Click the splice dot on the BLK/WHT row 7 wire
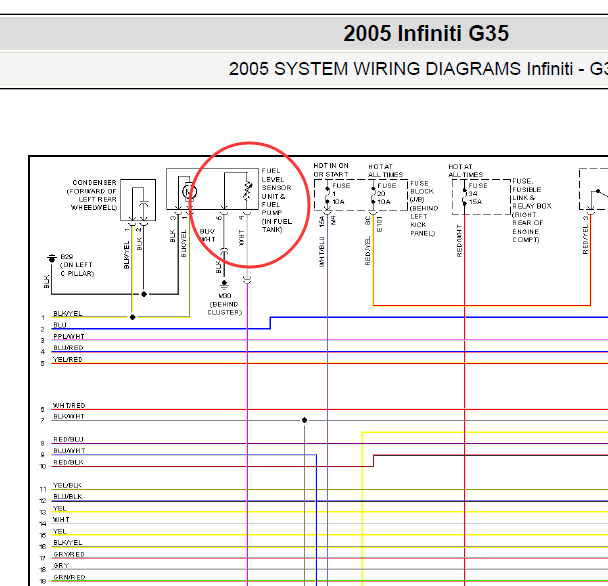The image size is (608, 586). tap(304, 420)
